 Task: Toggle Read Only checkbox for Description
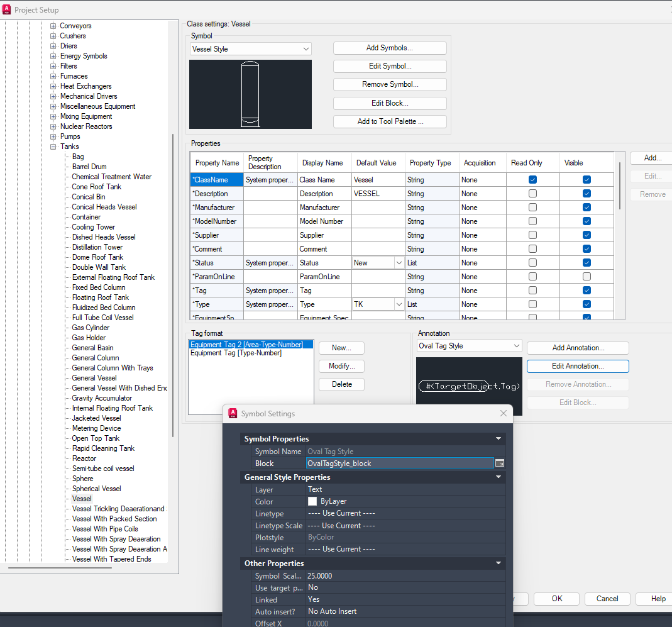[x=532, y=194]
